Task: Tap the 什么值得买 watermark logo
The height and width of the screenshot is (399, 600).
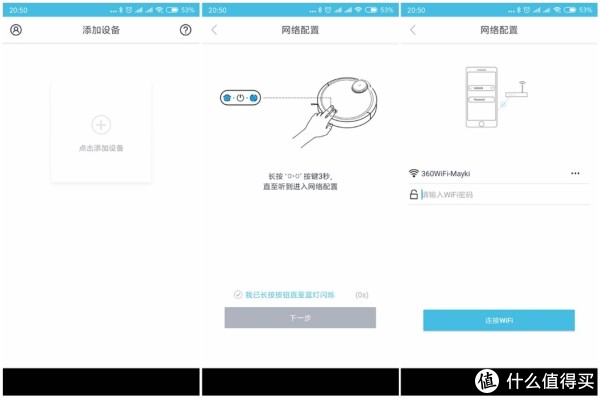Action: (535, 381)
